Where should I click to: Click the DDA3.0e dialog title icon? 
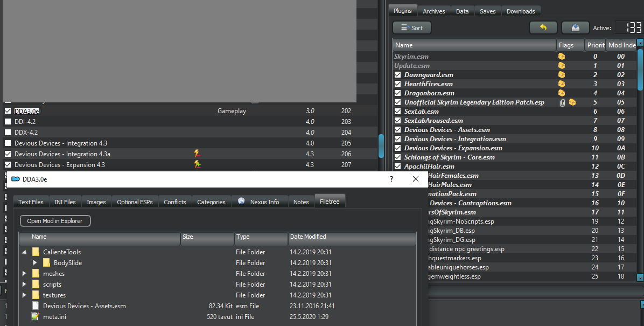click(x=16, y=179)
